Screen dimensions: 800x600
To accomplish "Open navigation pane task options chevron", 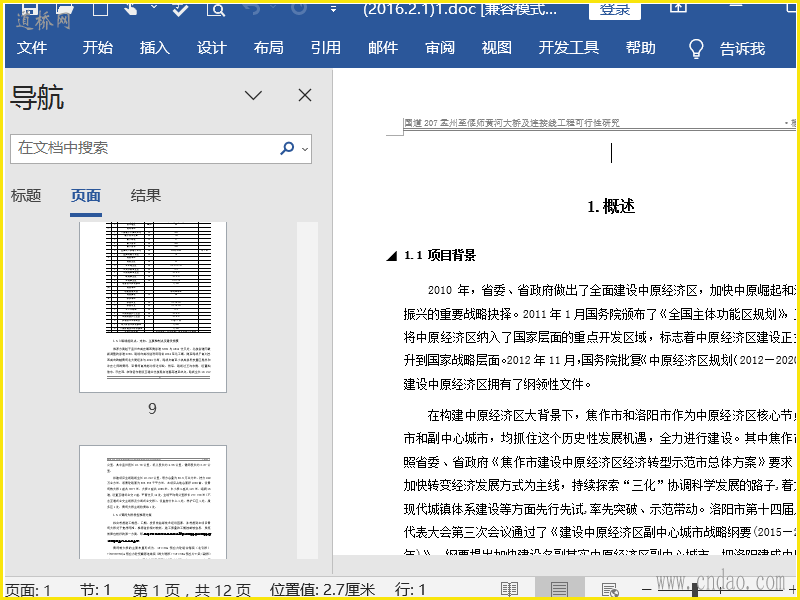I will [253, 95].
